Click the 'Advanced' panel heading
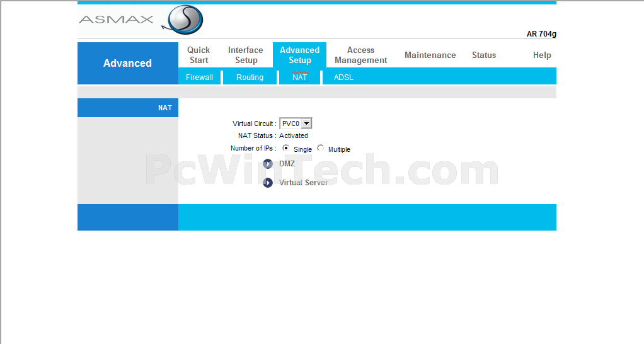This screenshot has height=344, width=644. pos(127,63)
